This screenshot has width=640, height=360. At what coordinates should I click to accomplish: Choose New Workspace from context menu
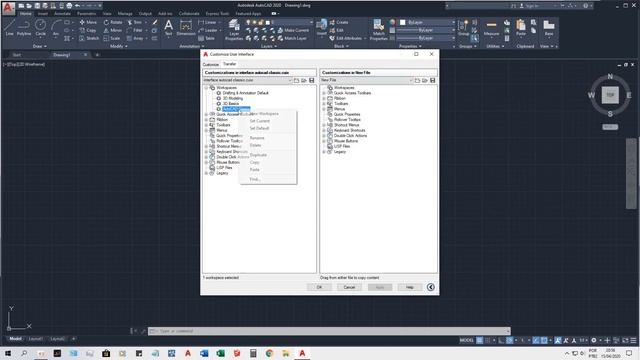pyautogui.click(x=264, y=113)
